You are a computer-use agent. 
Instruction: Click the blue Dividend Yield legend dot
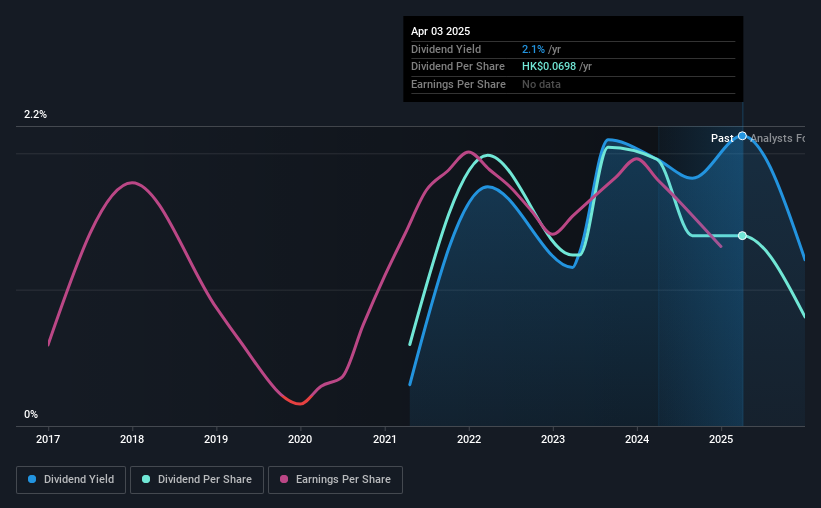[x=32, y=479]
